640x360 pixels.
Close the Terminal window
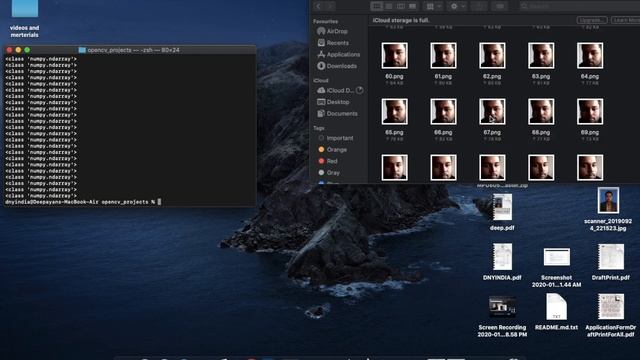(x=9, y=50)
